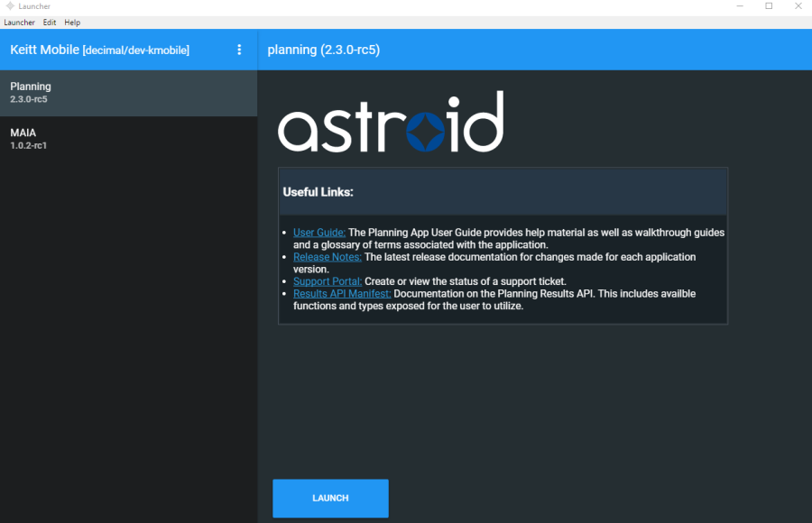
Task: Open the Help menu
Action: point(72,23)
